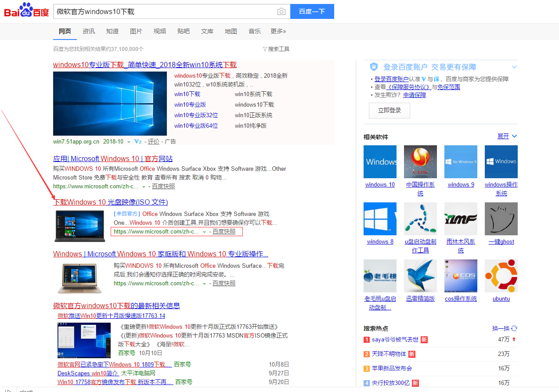Switch to 知道 tab
The image size is (559, 392).
point(112,31)
